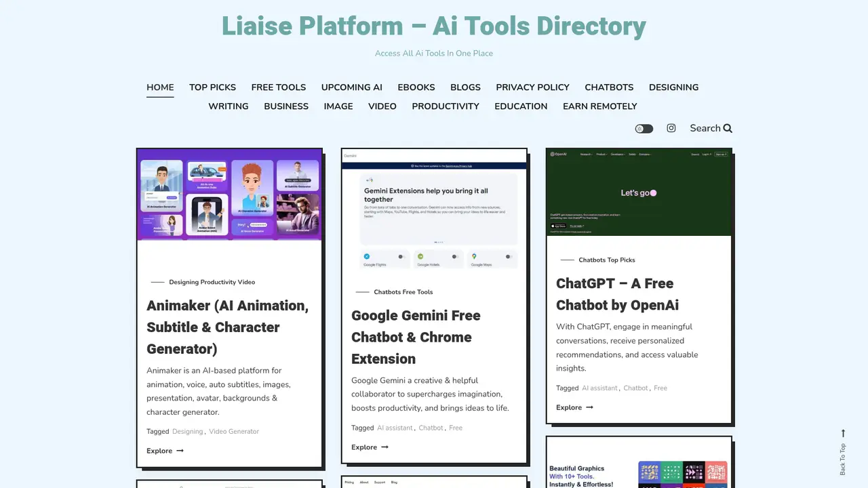Open the Instagram icon link
Viewport: 868px width, 488px height.
pos(671,128)
